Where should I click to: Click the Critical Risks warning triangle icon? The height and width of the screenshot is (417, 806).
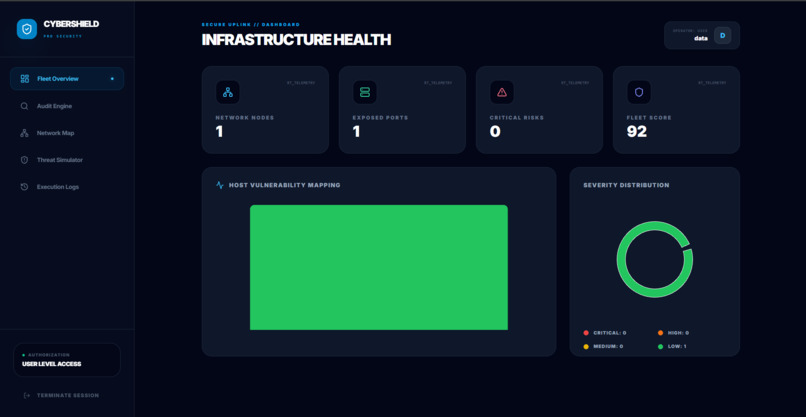(x=502, y=93)
